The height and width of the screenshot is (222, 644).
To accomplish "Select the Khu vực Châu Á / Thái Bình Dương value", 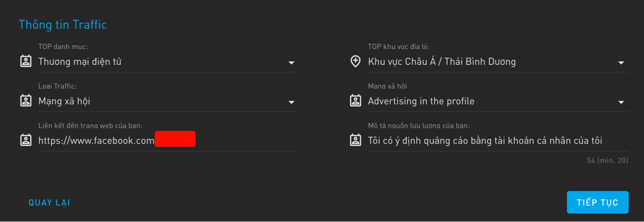I will pos(442,62).
